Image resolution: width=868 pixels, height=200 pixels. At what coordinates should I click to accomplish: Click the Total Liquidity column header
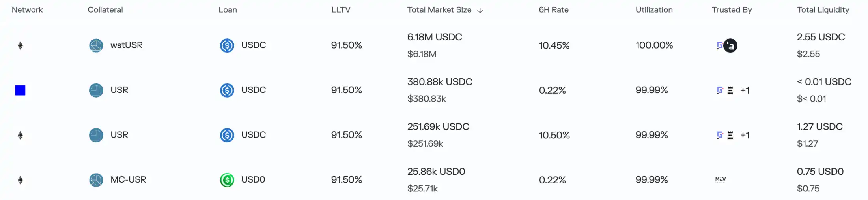pyautogui.click(x=823, y=10)
